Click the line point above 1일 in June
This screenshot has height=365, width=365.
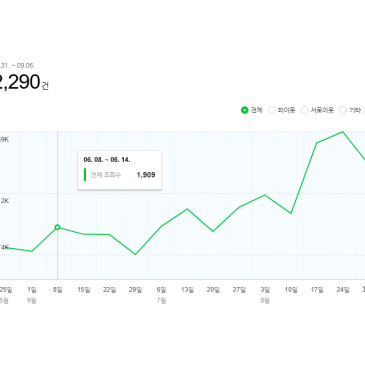[32, 251]
